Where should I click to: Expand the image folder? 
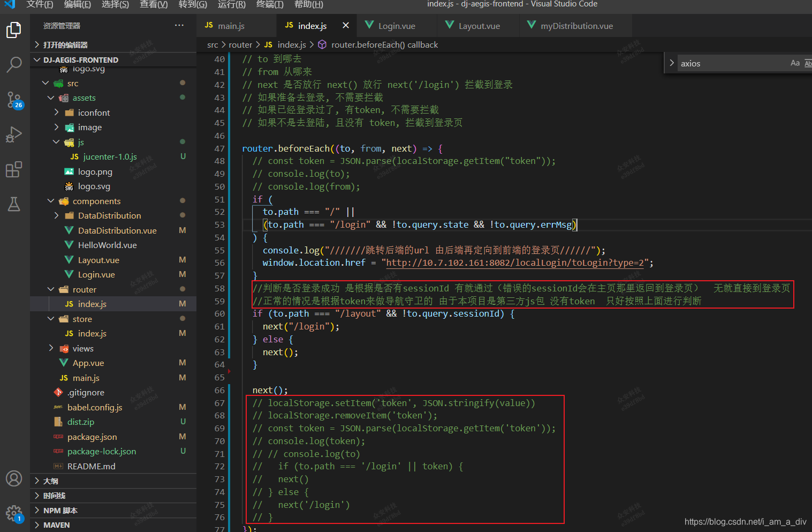click(113, 127)
